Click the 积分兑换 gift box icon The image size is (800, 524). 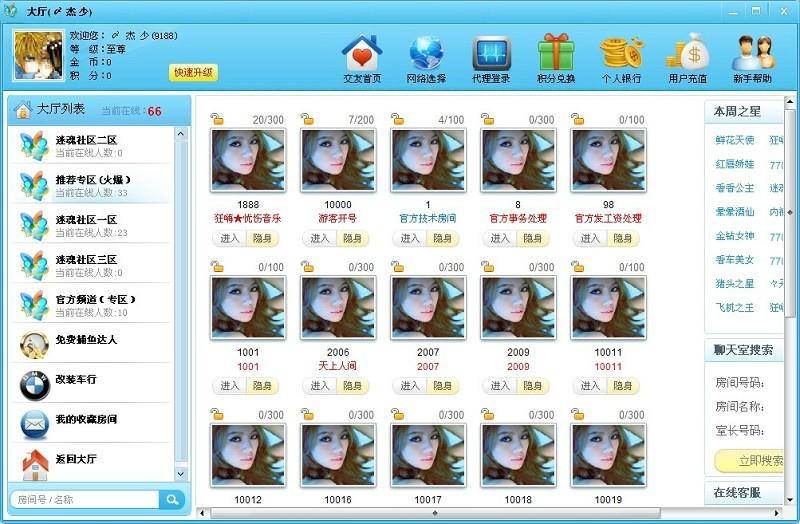coord(556,54)
